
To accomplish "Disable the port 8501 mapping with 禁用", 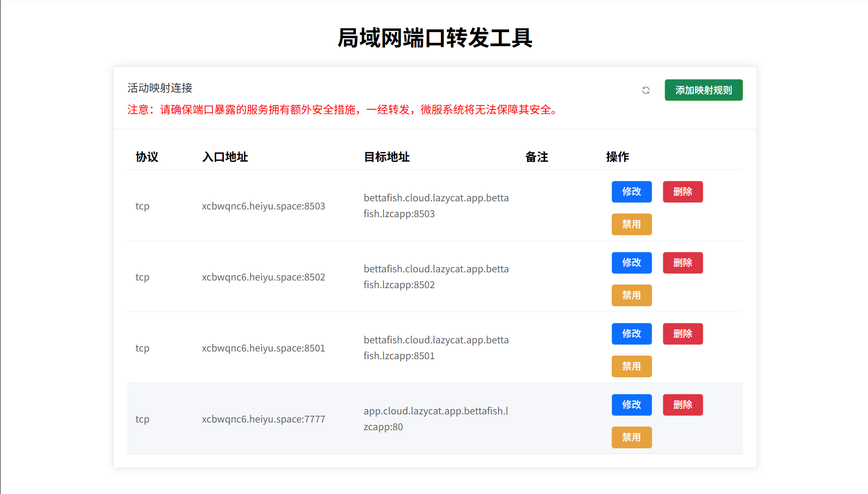I will (x=632, y=366).
